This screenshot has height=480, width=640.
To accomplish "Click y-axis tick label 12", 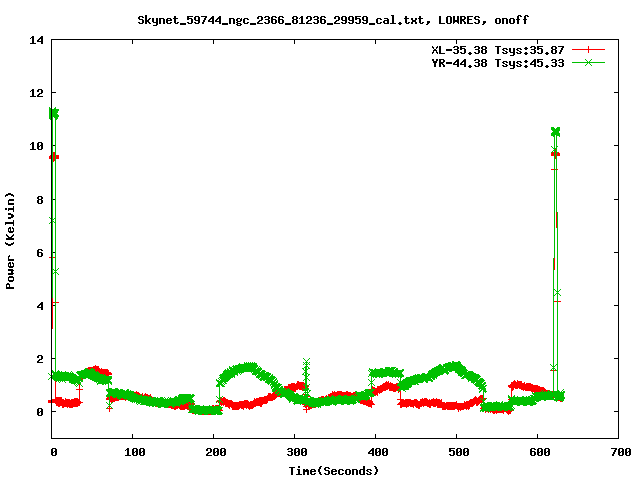I will (36, 93).
